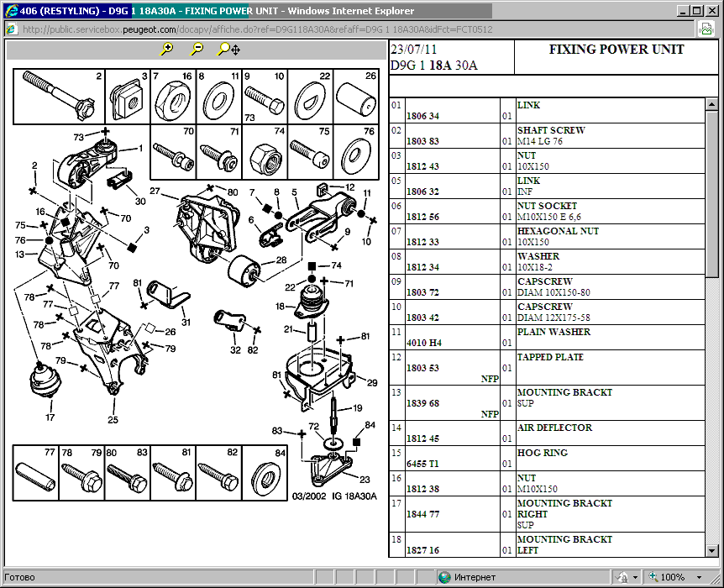This screenshot has width=724, height=588.
Task: Click the zoom in magnifier icon
Action: 166,50
